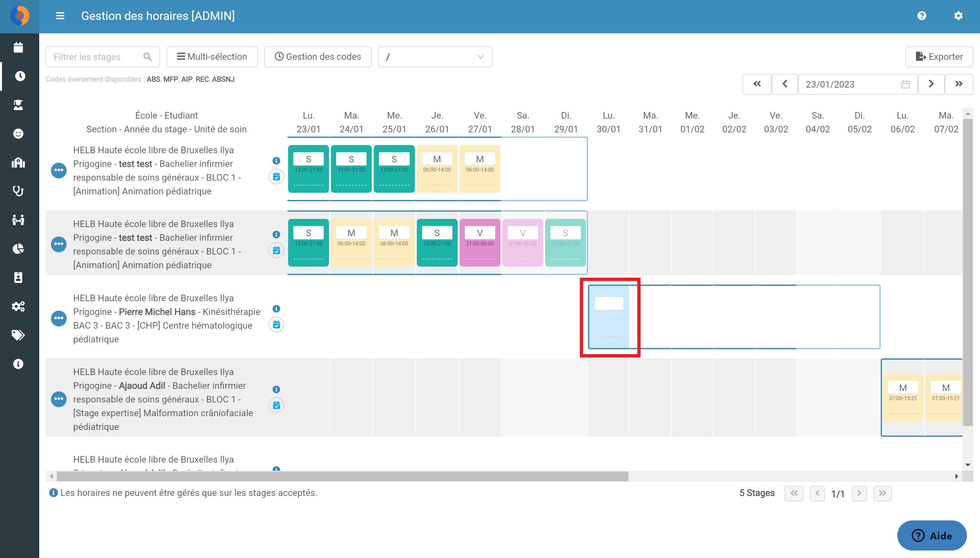The width and height of the screenshot is (980, 558).
Task: Open the multiple gears icon in sidebar
Action: pos(18,306)
